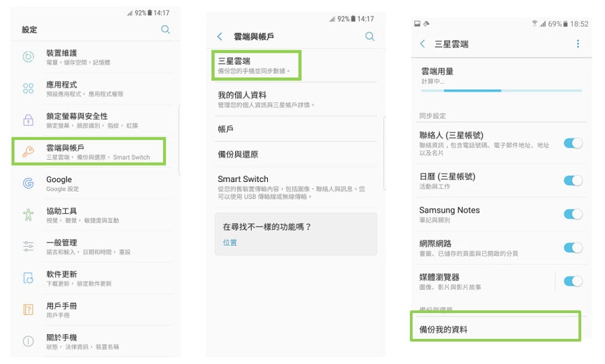Tap the 鎖定螢幕與安全性 lock icon
The height and width of the screenshot is (364, 605).
click(x=28, y=120)
